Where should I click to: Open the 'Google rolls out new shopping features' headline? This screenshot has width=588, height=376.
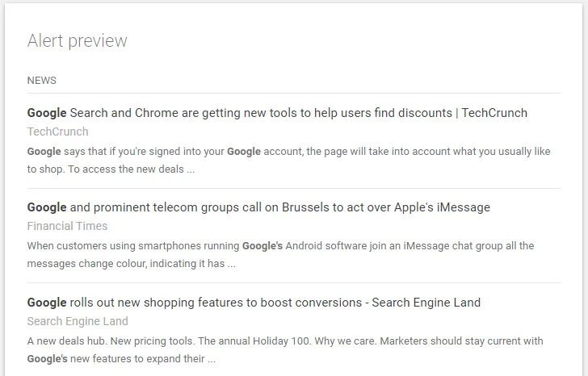pyautogui.click(x=254, y=303)
